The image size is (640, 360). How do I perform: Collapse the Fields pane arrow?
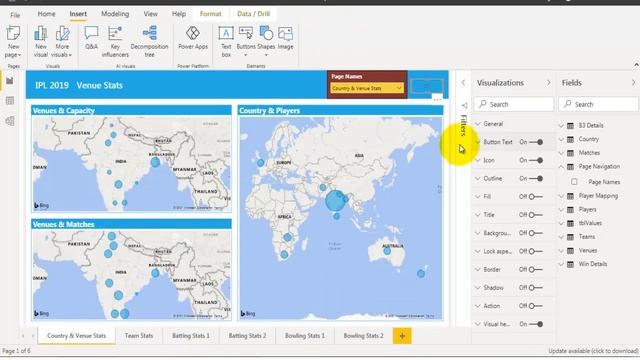click(633, 83)
